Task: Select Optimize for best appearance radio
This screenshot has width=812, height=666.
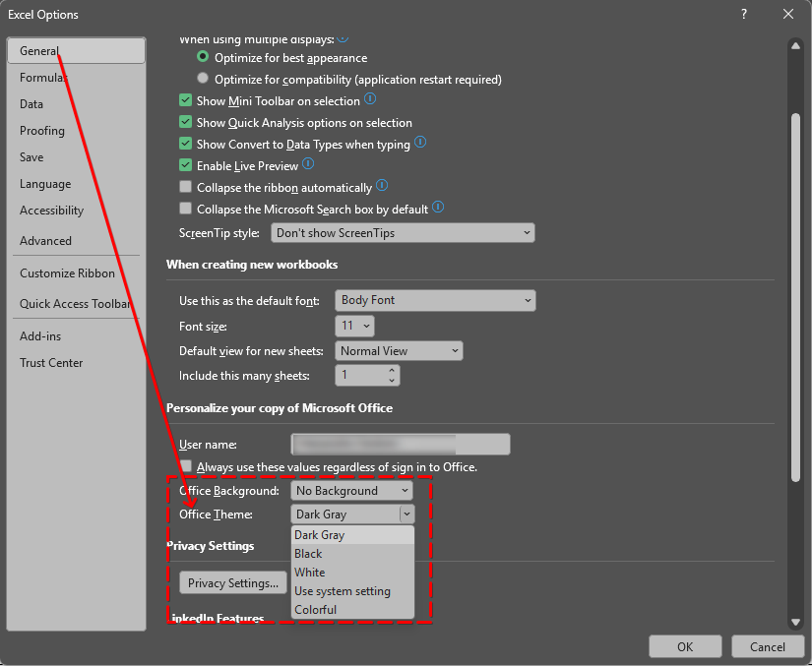Action: click(x=203, y=56)
